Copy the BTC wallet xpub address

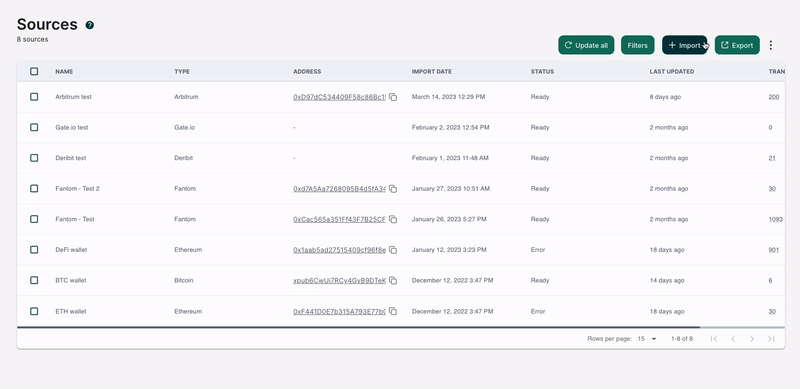(393, 281)
